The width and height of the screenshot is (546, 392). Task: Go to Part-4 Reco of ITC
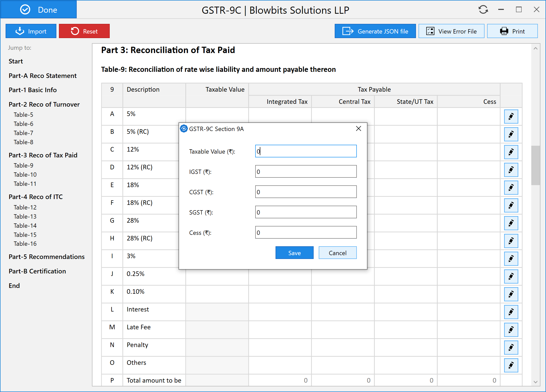tap(36, 197)
